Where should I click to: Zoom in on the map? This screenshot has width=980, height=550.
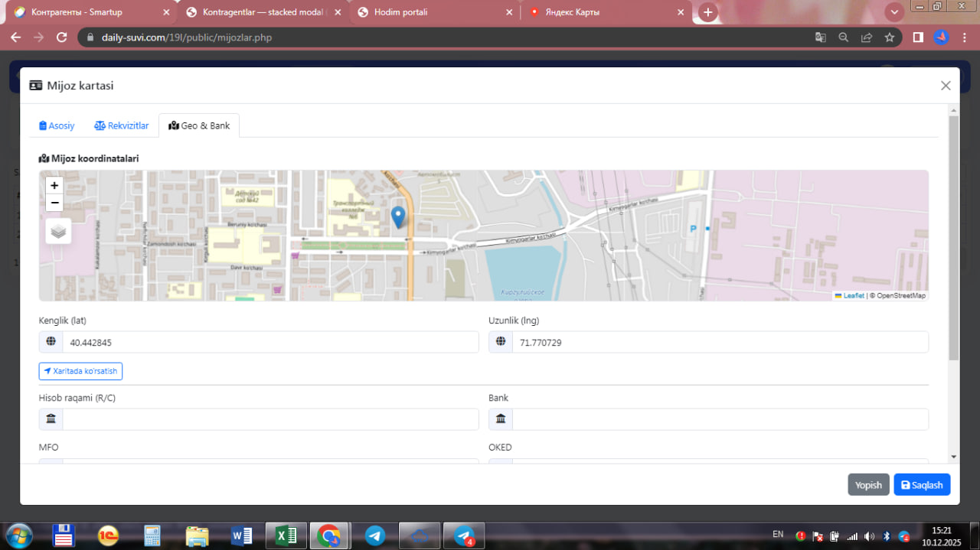pos(54,185)
